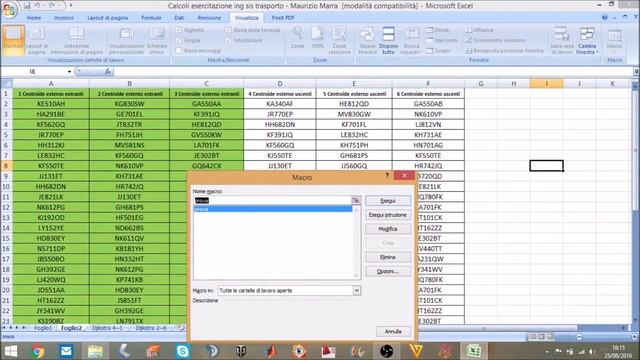Image resolution: width=640 pixels, height=360 pixels.
Task: Select the highlighted macro in list
Action: click(273, 209)
